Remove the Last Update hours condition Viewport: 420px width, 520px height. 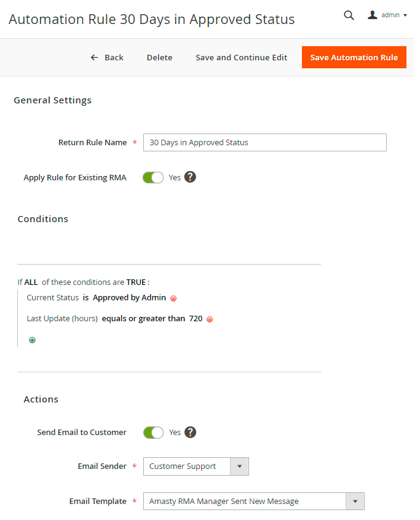[210, 319]
